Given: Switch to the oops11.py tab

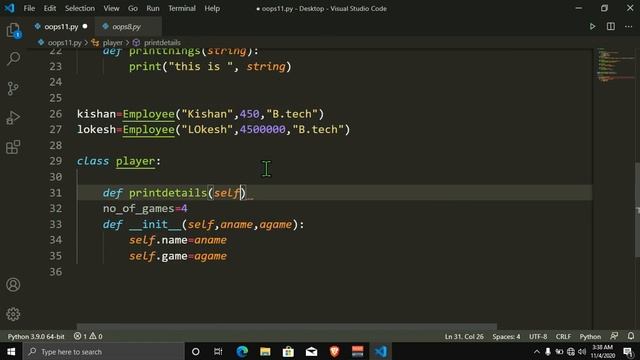Looking at the screenshot, I should pyautogui.click(x=61, y=27).
